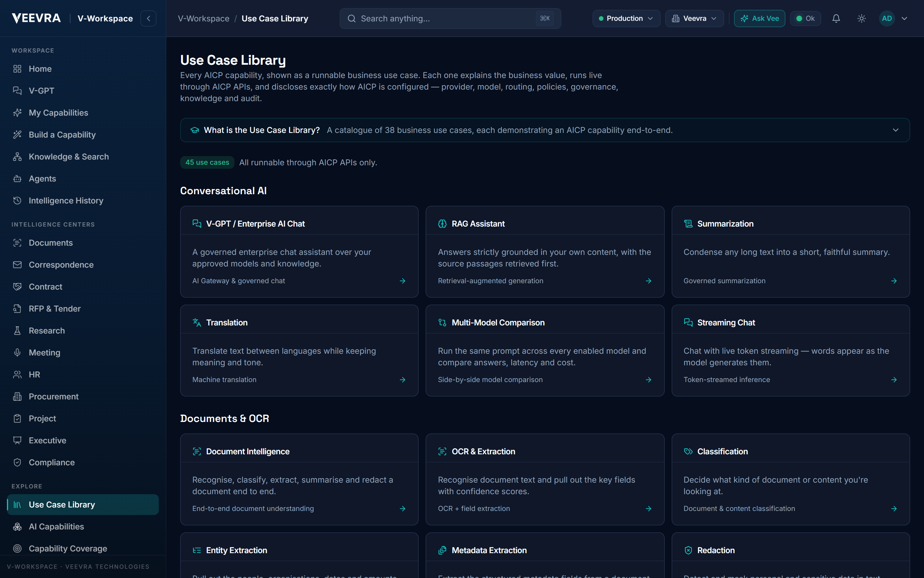Viewport: 924px width, 578px height.
Task: Go to Home in the sidebar
Action: [83, 69]
